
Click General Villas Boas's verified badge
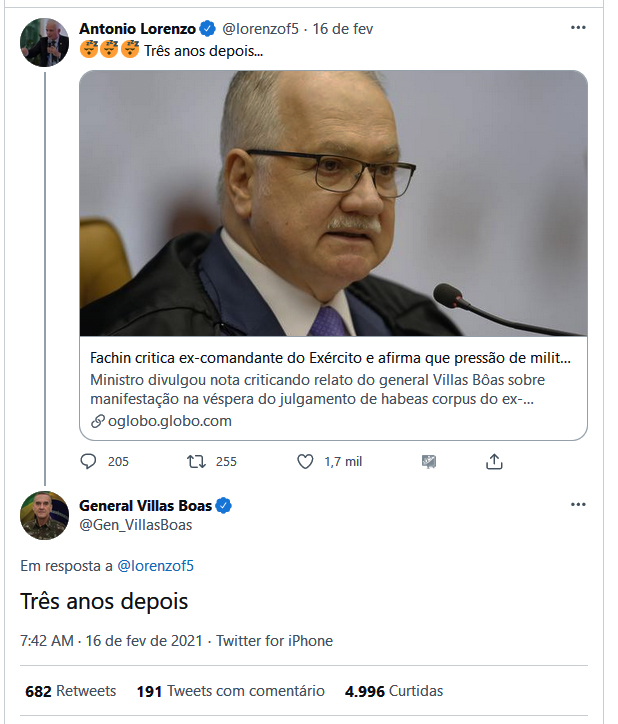(x=225, y=506)
